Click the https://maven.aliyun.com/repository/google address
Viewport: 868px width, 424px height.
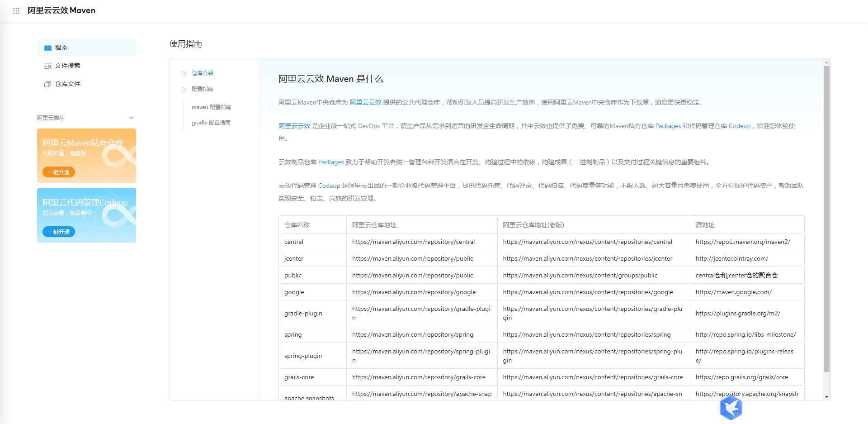point(414,292)
